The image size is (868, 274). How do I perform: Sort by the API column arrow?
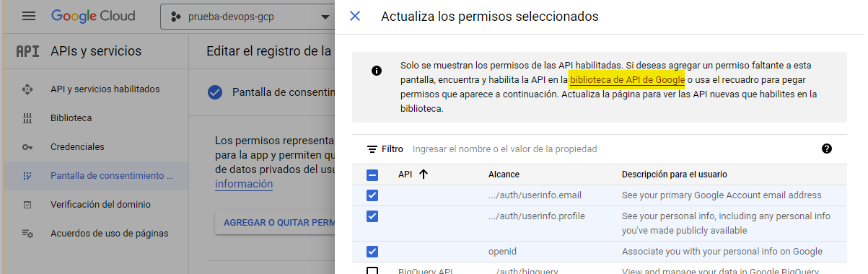pyautogui.click(x=423, y=174)
